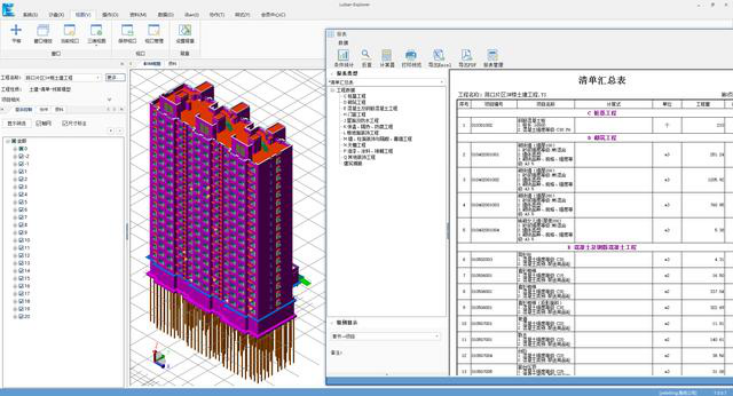This screenshot has height=397, width=734.
Task: Click the report window title bar icon
Action: point(330,34)
